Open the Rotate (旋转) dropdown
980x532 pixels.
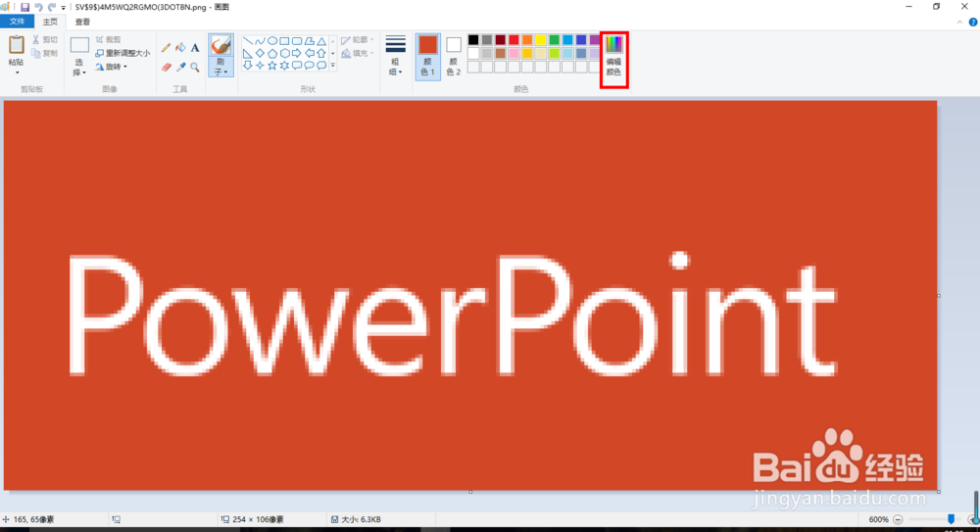[112, 67]
